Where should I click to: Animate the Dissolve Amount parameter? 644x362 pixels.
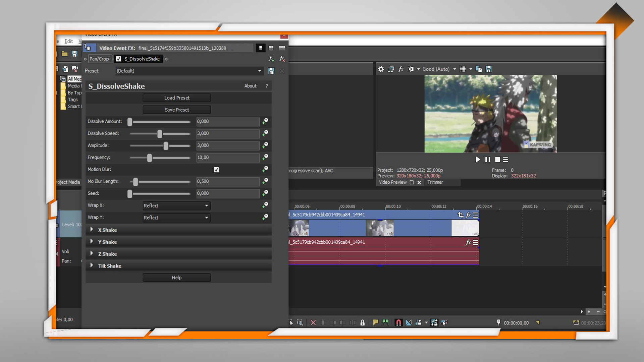click(x=265, y=121)
